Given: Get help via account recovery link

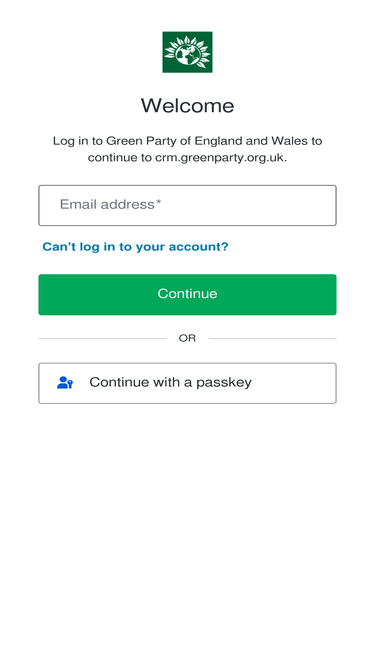Looking at the screenshot, I should click(135, 247).
